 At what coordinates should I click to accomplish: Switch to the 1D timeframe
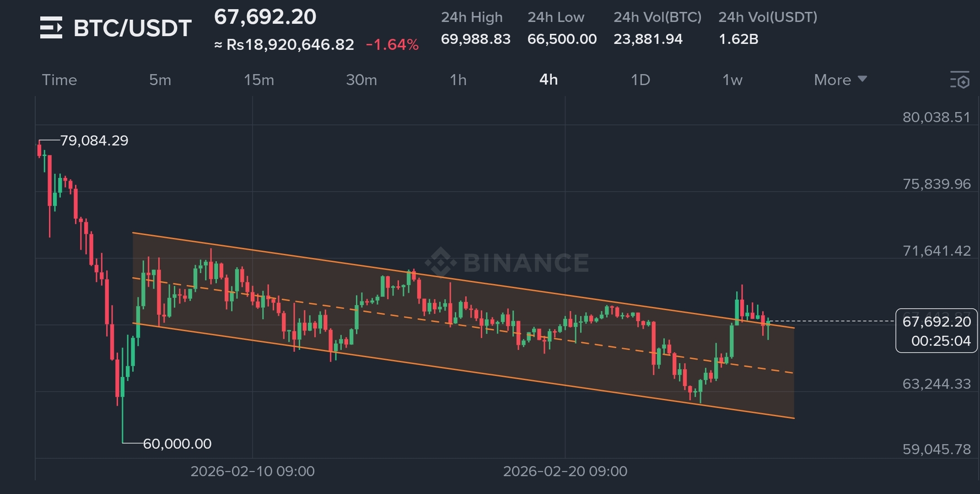coord(640,80)
